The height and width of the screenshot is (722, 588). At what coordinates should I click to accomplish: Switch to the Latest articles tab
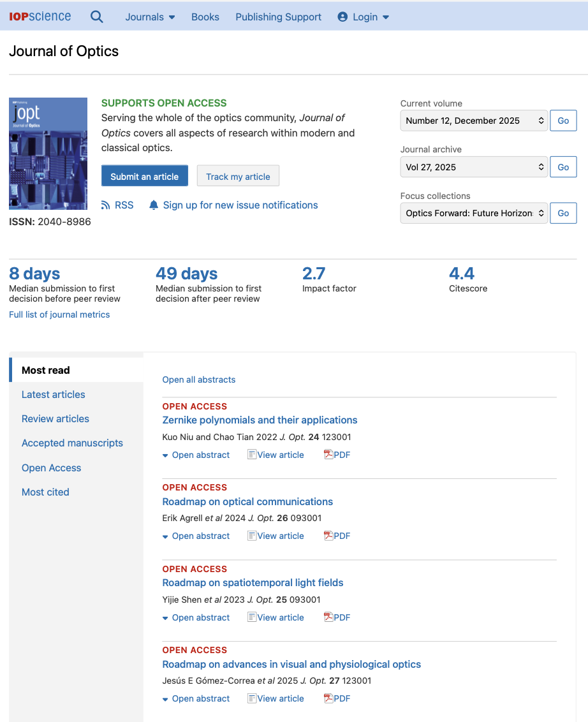54,394
